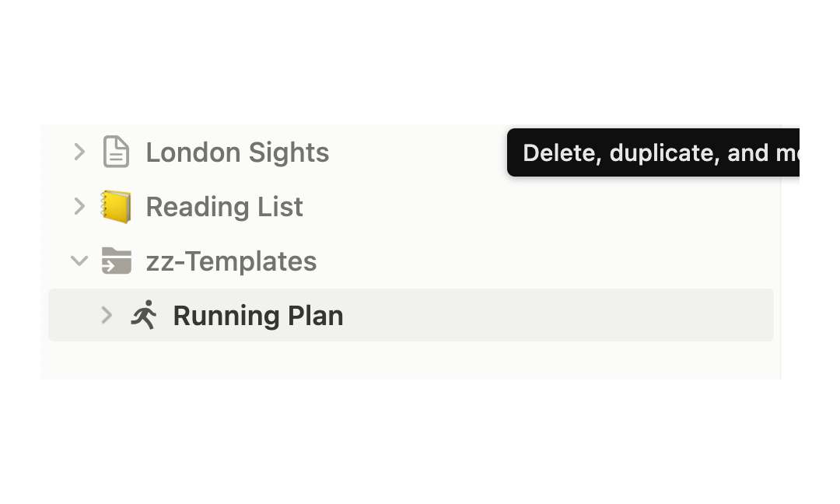Open the London Sights page
This screenshot has height=504, width=840.
click(237, 152)
